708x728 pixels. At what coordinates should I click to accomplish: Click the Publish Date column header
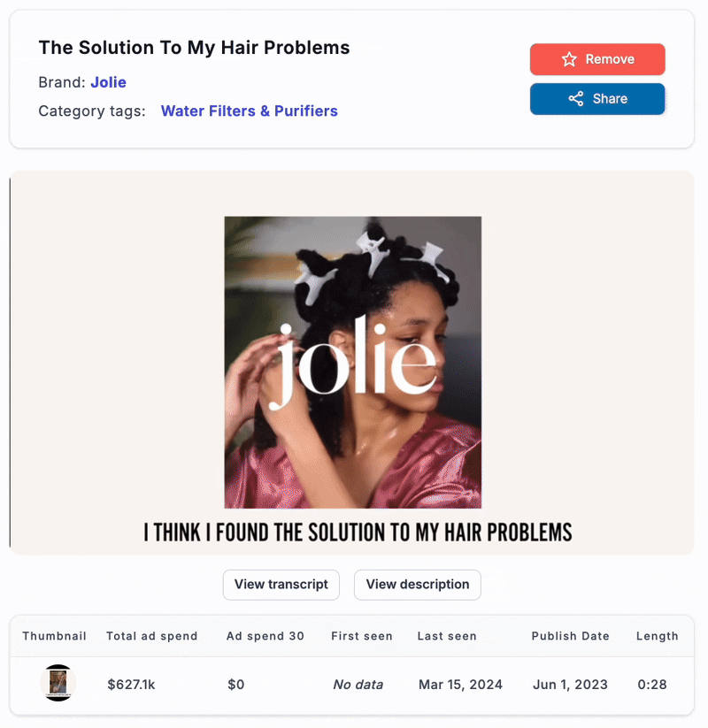(x=571, y=636)
